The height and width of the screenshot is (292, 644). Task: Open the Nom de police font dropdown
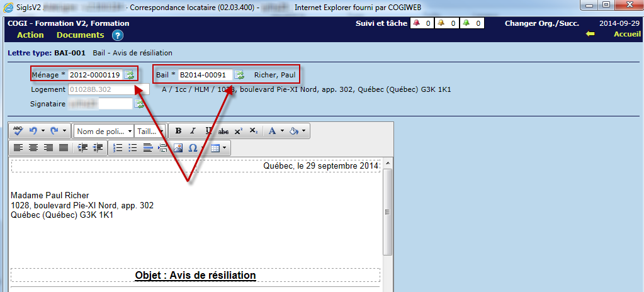(104, 131)
